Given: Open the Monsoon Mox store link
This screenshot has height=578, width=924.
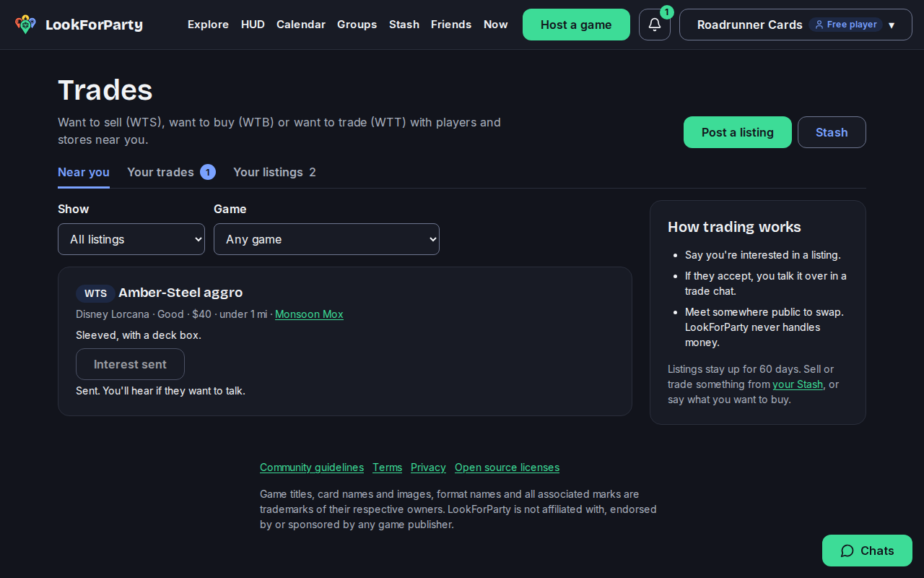Looking at the screenshot, I should click(x=309, y=314).
